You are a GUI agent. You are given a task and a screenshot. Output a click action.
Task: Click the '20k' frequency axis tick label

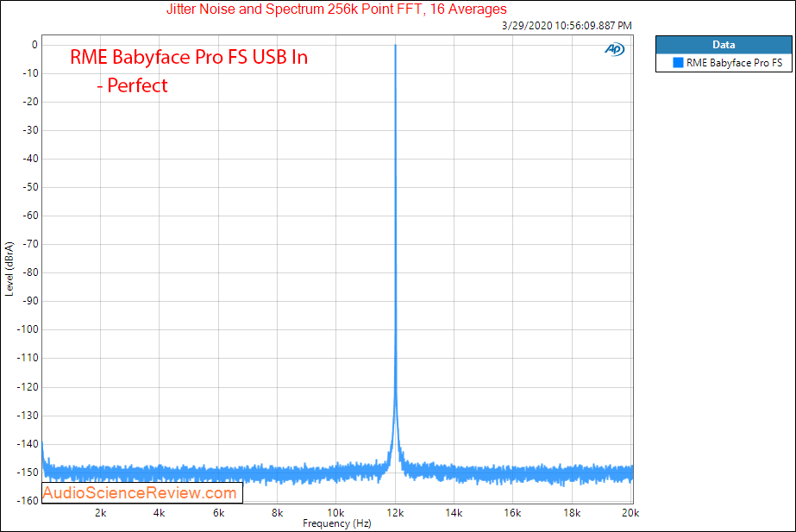click(630, 513)
